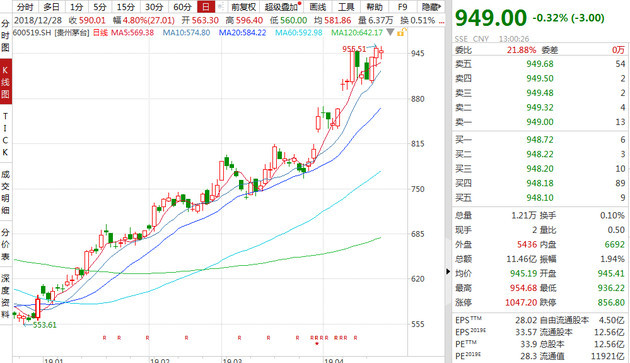Switch to the 分时 timeframe tab
This screenshot has height=363, width=630.
(x=25, y=7)
